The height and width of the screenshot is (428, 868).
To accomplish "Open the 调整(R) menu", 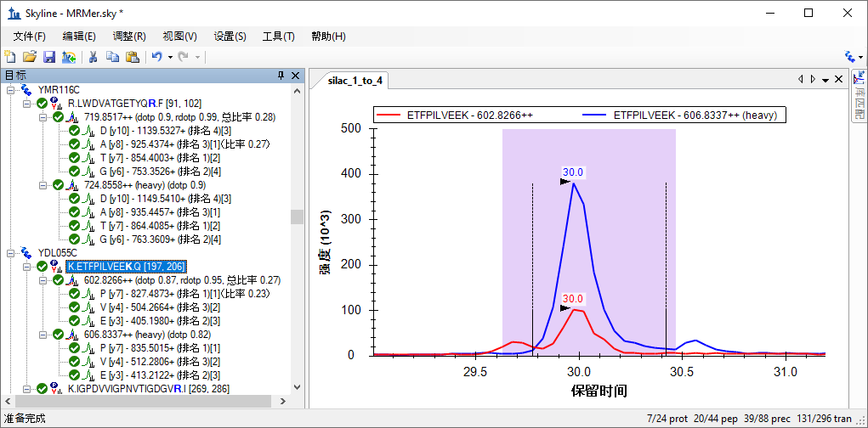I will 129,37.
